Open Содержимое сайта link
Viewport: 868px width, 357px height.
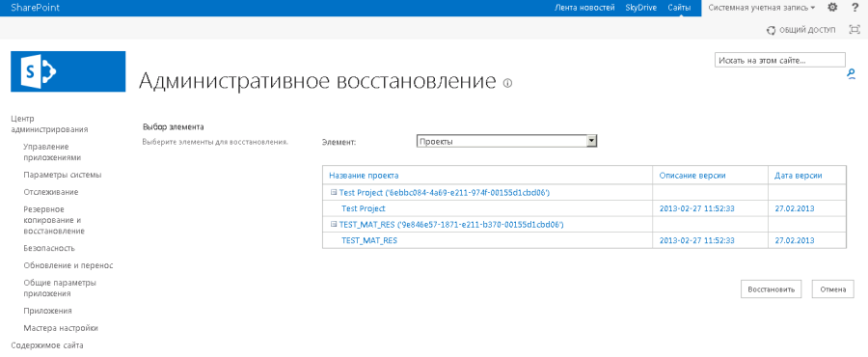point(47,345)
